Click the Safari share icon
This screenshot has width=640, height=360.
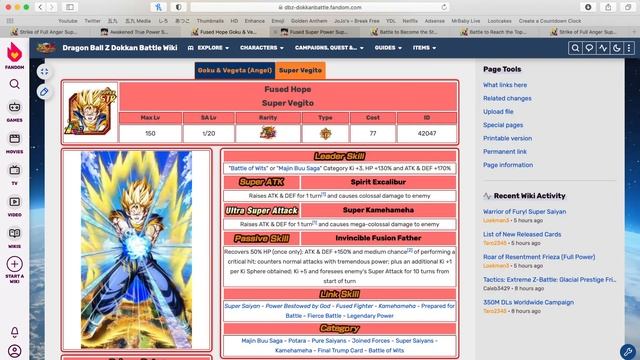pyautogui.click(x=608, y=7)
